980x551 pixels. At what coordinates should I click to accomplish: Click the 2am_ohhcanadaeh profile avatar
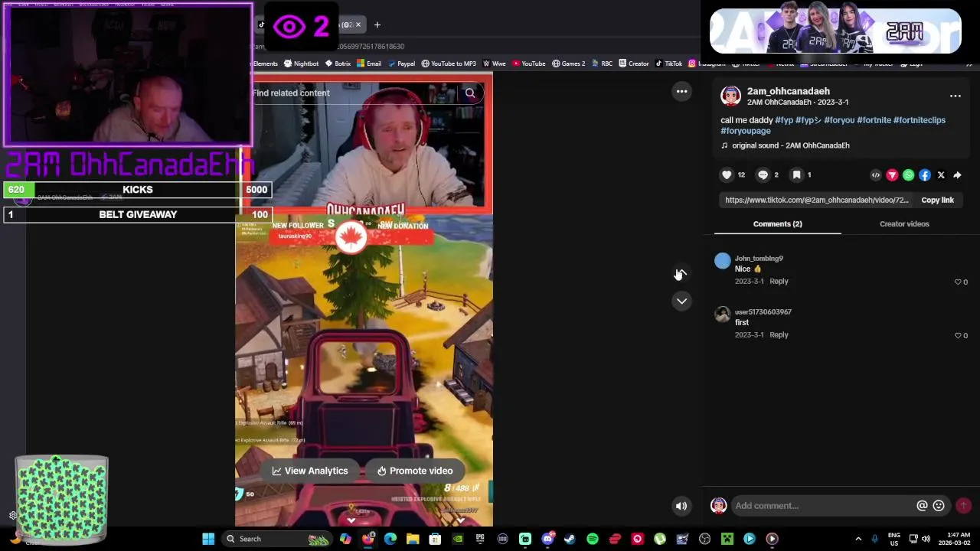click(x=730, y=96)
